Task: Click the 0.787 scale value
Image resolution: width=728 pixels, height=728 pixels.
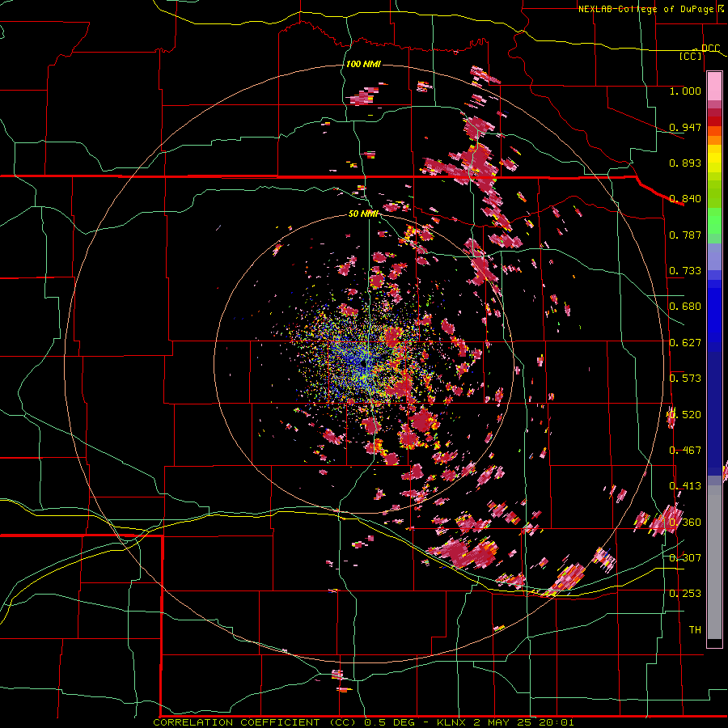Action: [x=685, y=235]
